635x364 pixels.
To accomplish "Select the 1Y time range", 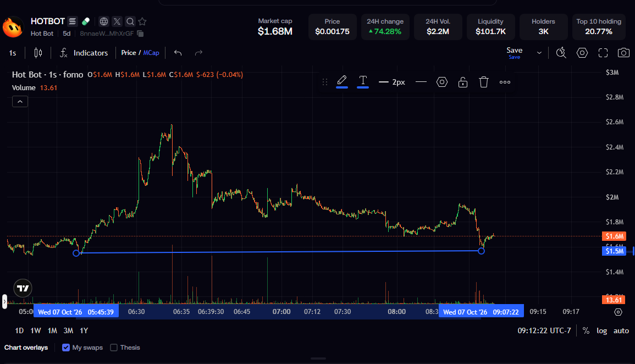I will (84, 331).
